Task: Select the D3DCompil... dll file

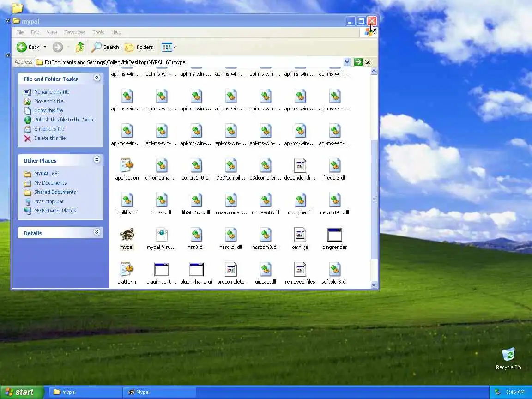Action: pos(231,165)
